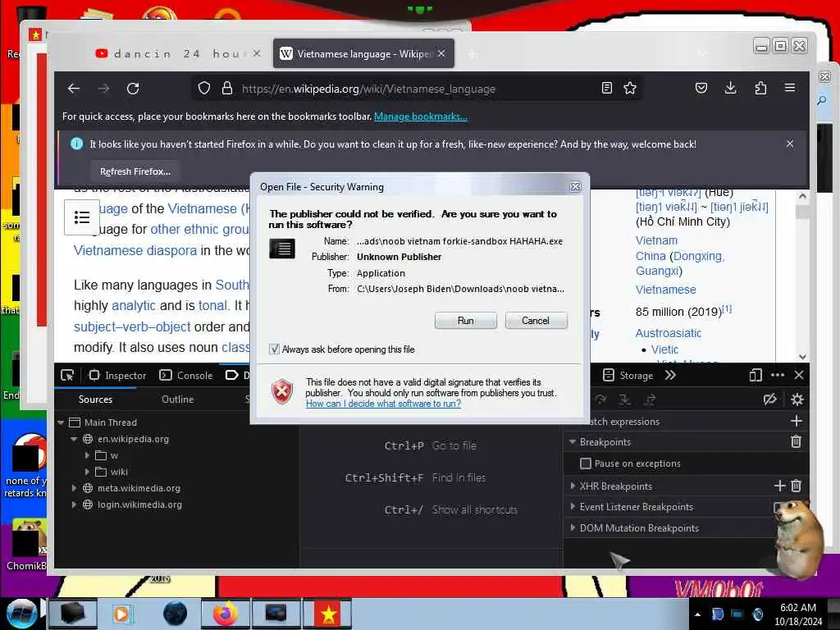Open a new tab with plus
This screenshot has height=630, width=840.
coord(472,54)
